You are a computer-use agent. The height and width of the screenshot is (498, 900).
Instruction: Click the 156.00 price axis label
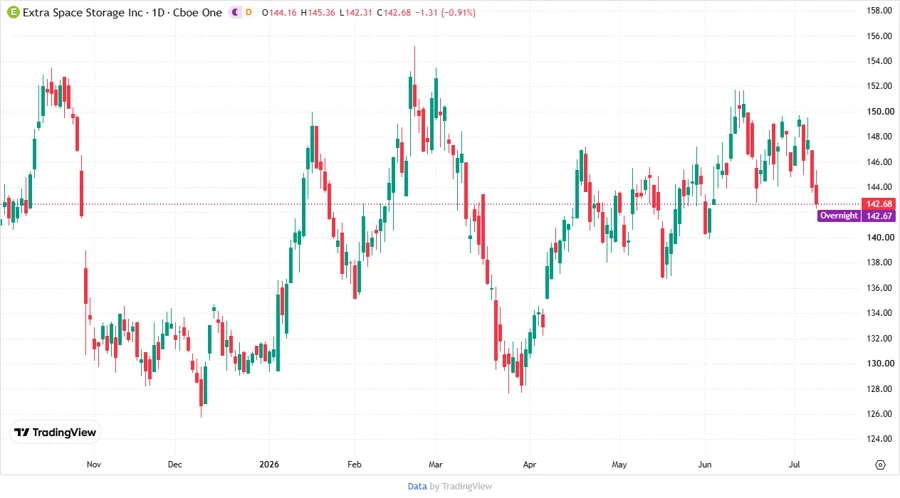click(879, 36)
